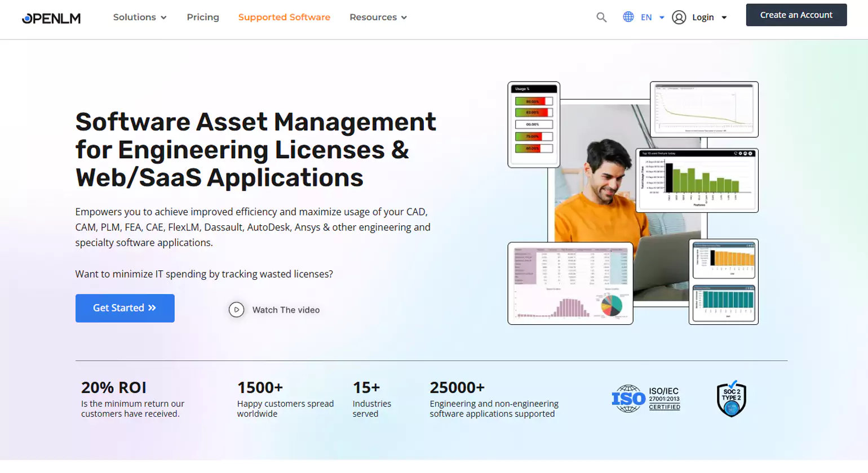The width and height of the screenshot is (868, 473).
Task: Select the Usage % dashboard widget thumbnail
Action: (x=533, y=124)
